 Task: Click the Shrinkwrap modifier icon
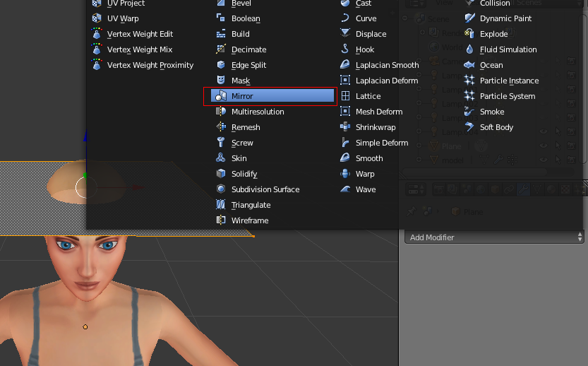(x=345, y=127)
